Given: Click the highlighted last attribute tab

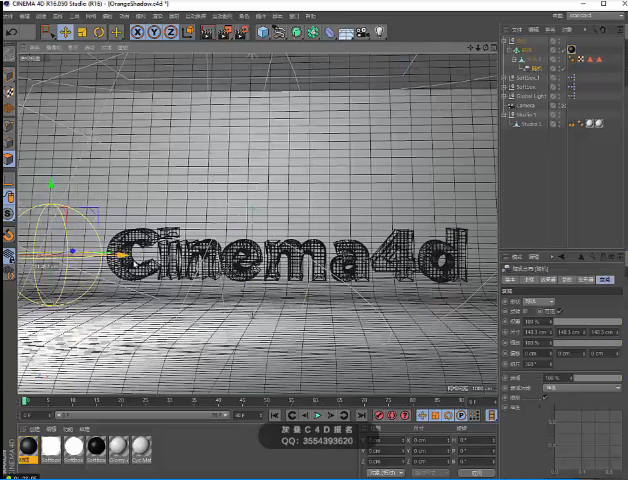Looking at the screenshot, I should pos(605,280).
